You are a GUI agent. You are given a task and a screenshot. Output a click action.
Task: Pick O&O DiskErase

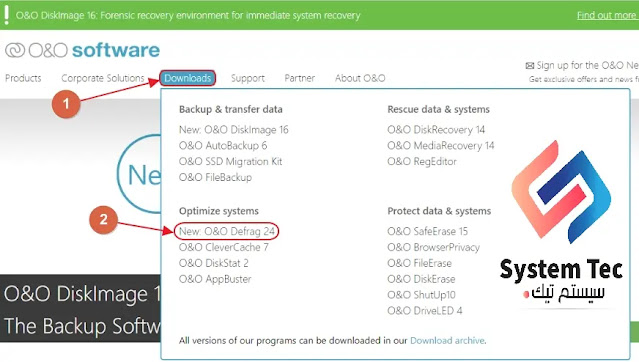(421, 279)
